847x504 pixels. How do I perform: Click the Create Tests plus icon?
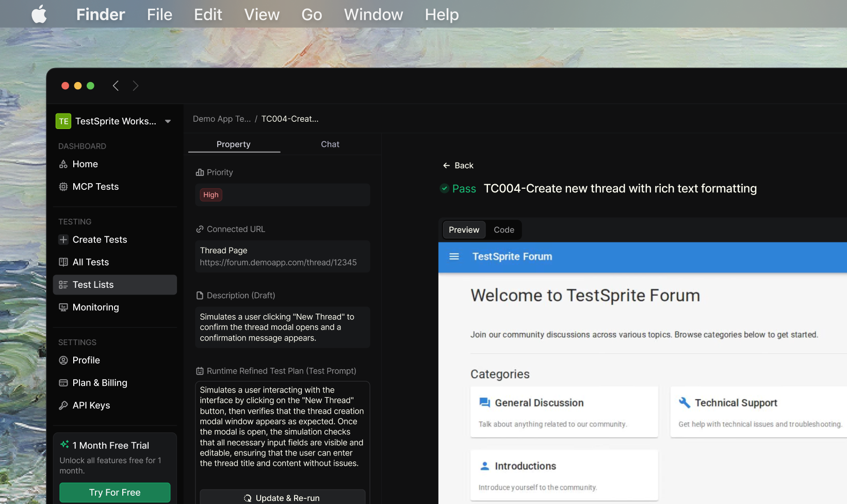point(63,240)
